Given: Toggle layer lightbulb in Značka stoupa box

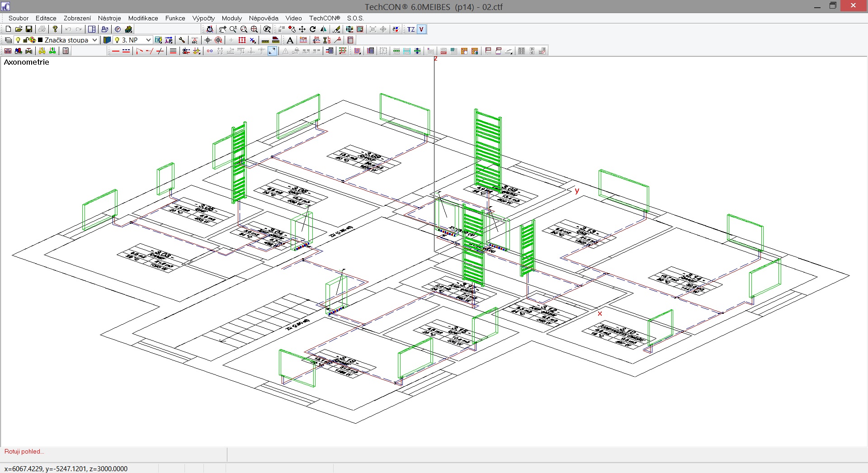Looking at the screenshot, I should 18,40.
